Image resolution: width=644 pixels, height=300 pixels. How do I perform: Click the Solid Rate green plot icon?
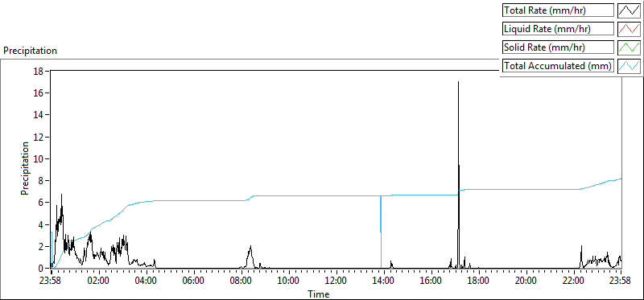[x=630, y=47]
